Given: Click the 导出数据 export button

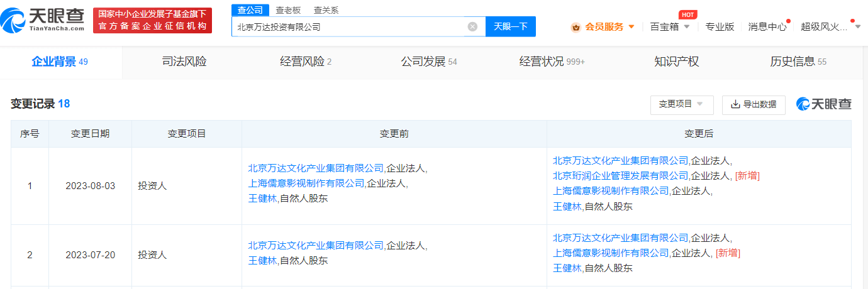Looking at the screenshot, I should pyautogui.click(x=754, y=104).
